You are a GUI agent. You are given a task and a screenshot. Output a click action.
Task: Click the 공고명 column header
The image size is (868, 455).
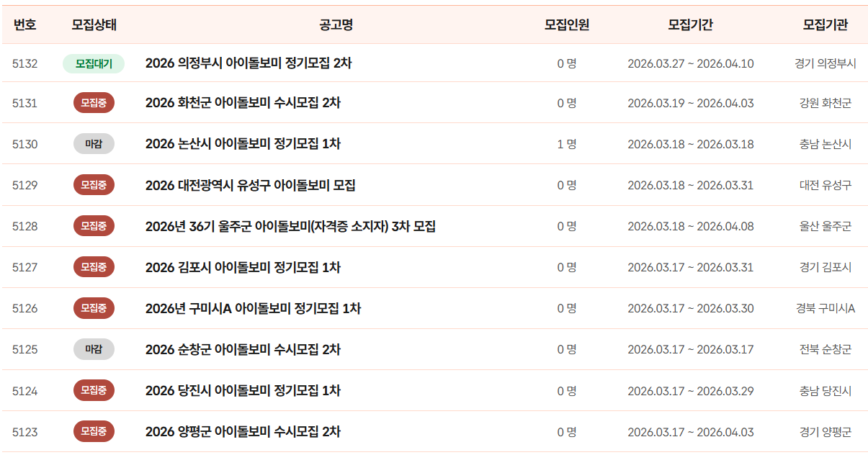pos(336,25)
